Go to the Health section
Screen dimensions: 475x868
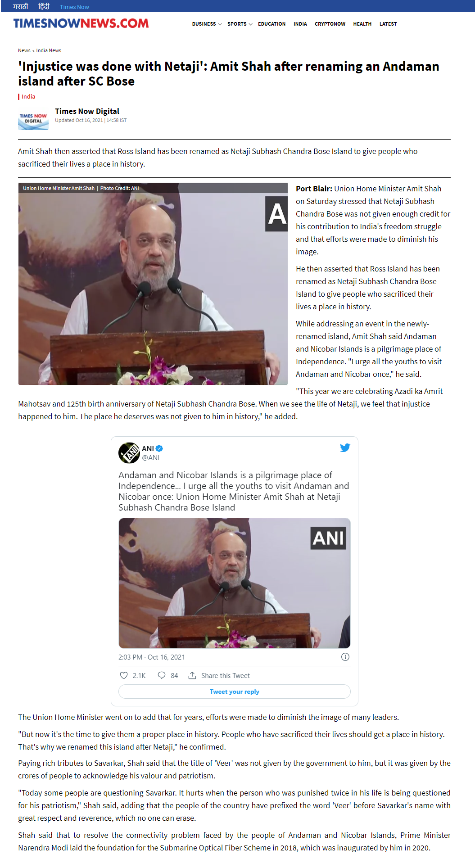(362, 24)
